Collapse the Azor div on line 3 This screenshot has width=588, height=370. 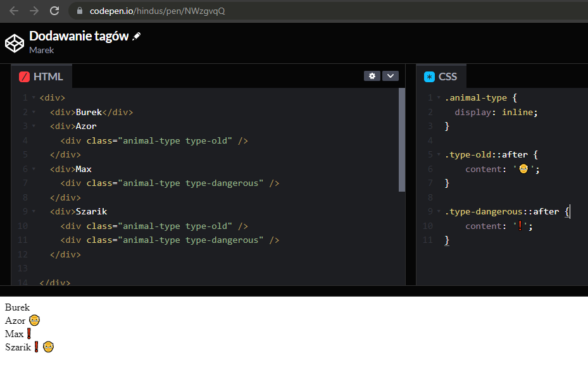(x=34, y=126)
